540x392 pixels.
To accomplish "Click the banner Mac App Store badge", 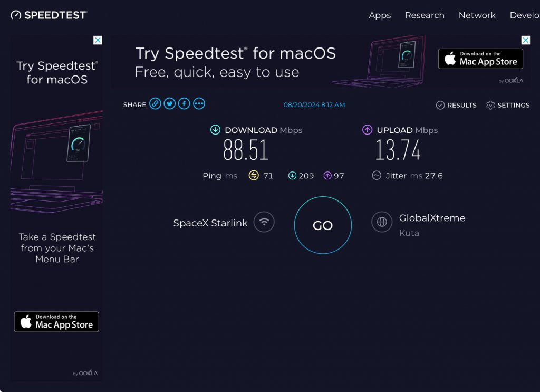I will pyautogui.click(x=480, y=59).
